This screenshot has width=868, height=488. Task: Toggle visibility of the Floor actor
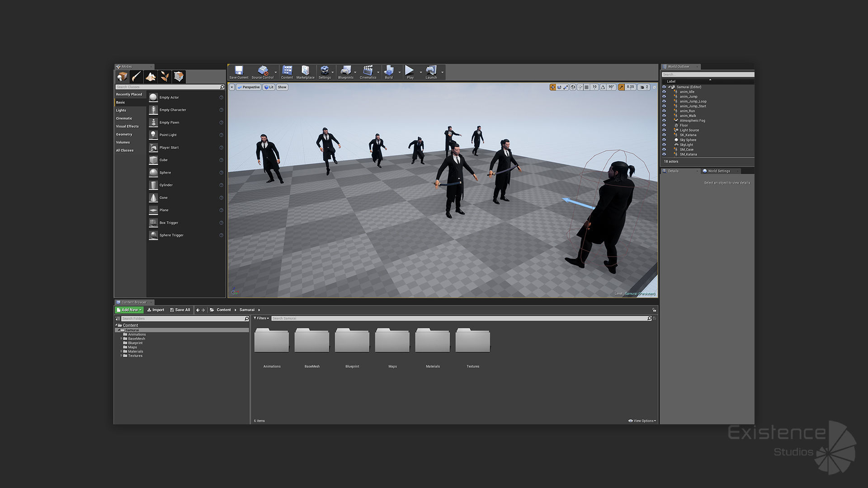(x=664, y=126)
